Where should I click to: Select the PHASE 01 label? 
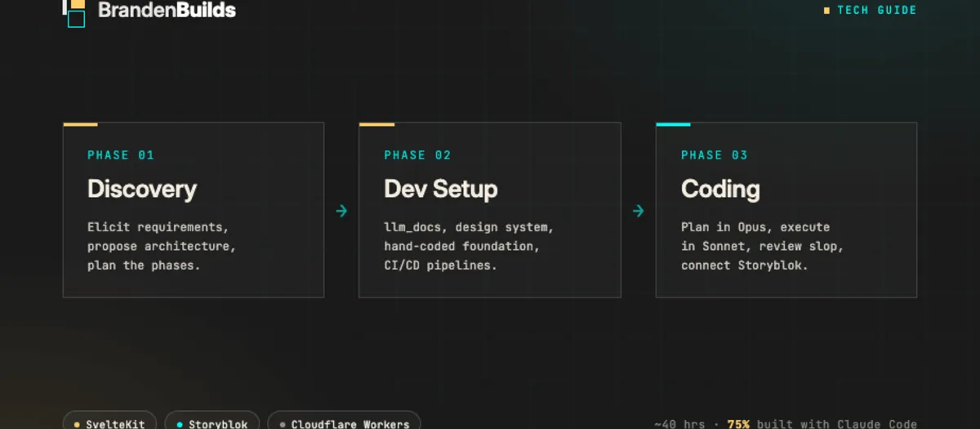click(x=121, y=155)
